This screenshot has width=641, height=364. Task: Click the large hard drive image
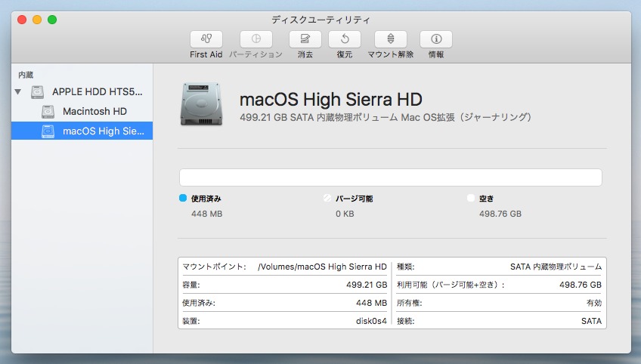pos(202,104)
